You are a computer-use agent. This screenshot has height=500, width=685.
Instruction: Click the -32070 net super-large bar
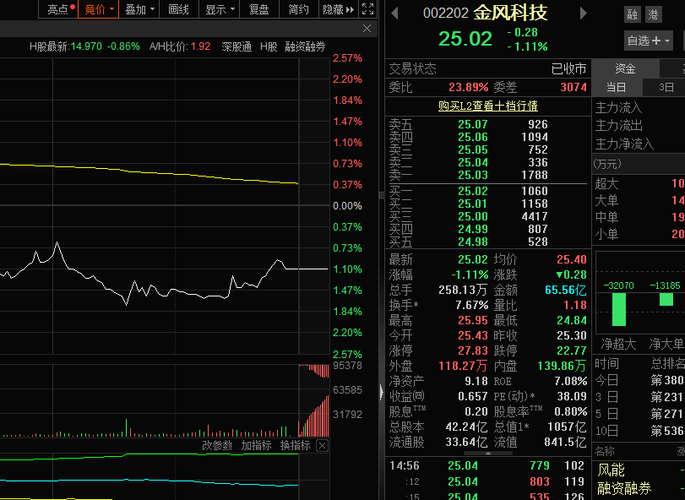tap(619, 309)
